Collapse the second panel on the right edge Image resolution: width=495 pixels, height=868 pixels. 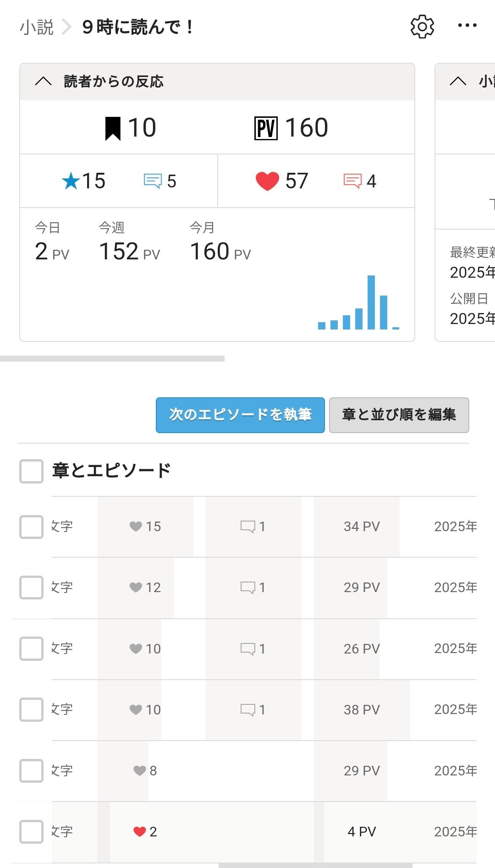(x=458, y=82)
